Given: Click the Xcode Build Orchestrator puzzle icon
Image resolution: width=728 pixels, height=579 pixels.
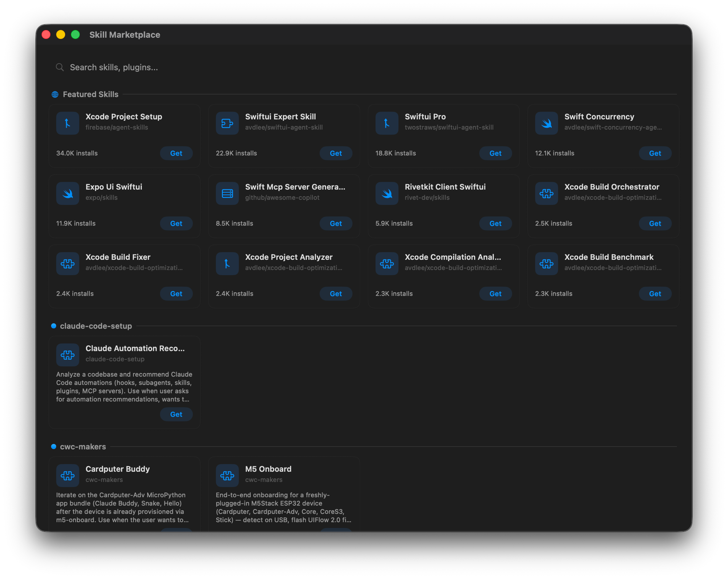Looking at the screenshot, I should [546, 193].
